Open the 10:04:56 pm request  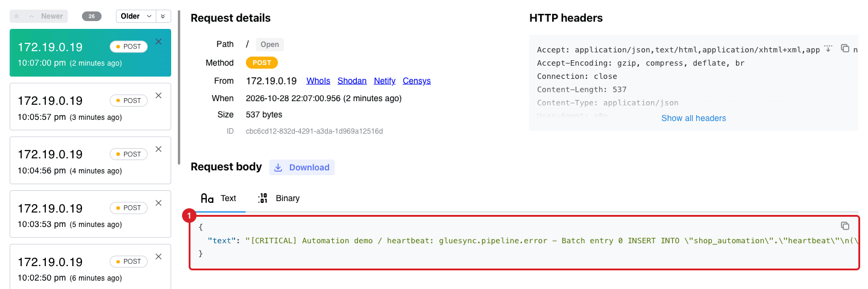coord(90,160)
